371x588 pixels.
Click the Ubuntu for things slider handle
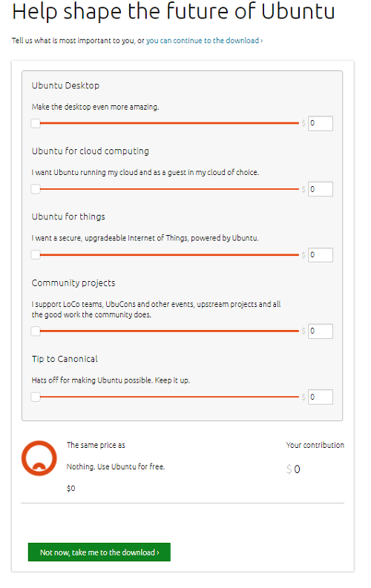[x=36, y=255]
